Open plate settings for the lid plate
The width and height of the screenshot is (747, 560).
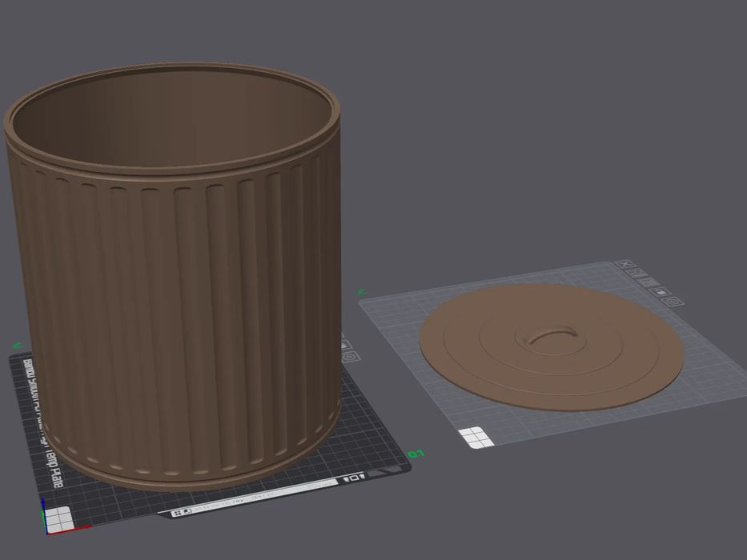(x=673, y=302)
